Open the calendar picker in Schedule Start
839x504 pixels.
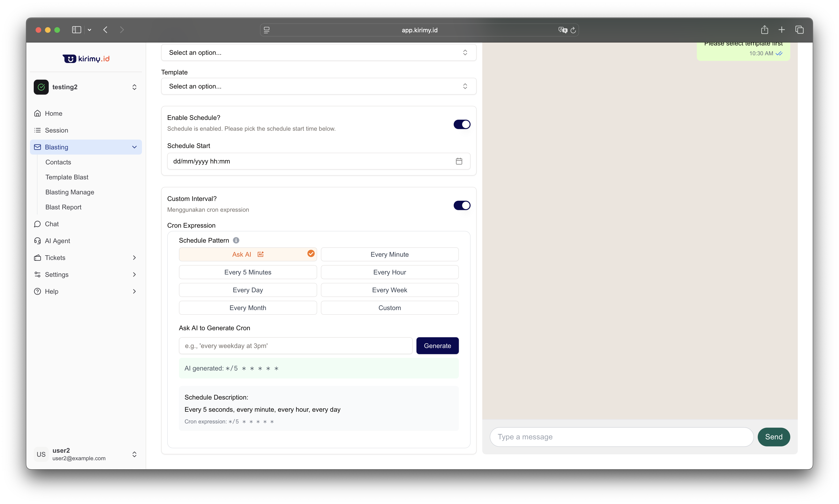pos(459,161)
